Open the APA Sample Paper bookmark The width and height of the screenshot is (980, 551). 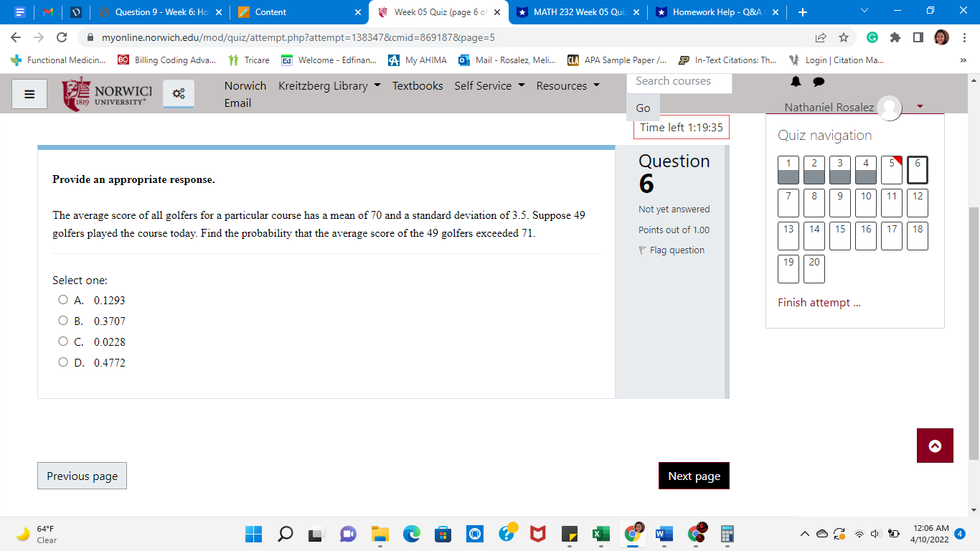(617, 60)
